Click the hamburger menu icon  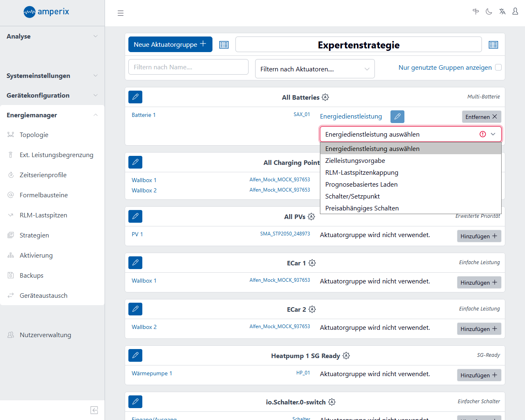point(121,13)
